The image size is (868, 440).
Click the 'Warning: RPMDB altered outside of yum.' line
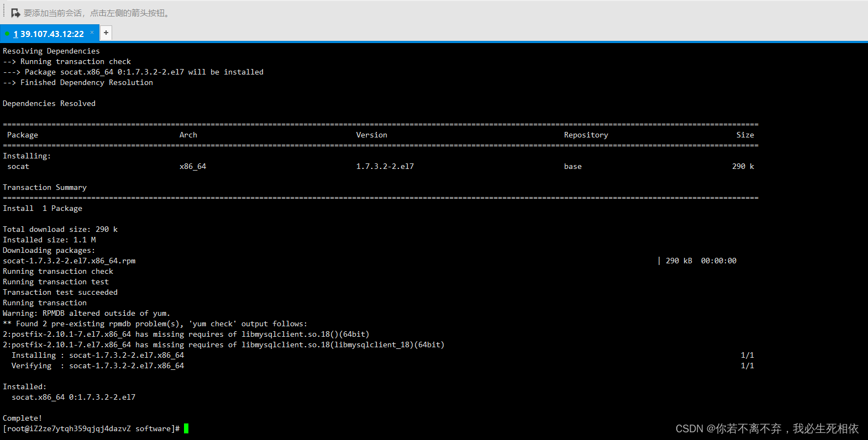[x=87, y=313]
